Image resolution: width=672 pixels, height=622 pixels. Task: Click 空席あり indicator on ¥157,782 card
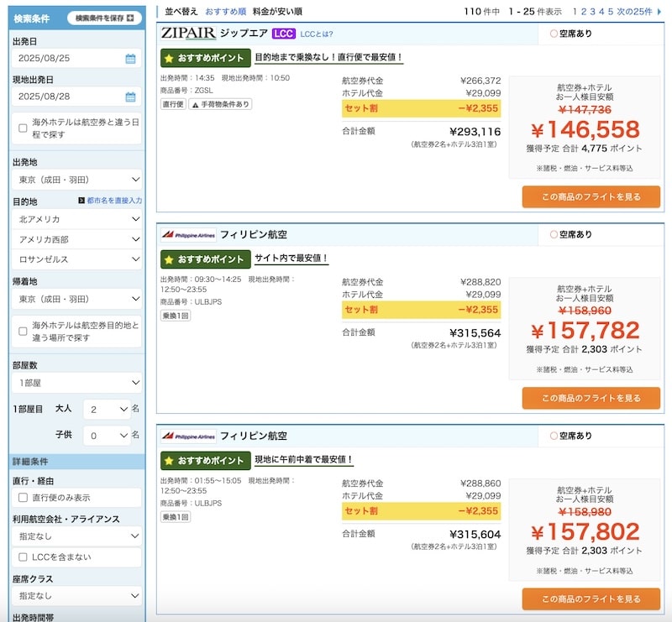[571, 234]
